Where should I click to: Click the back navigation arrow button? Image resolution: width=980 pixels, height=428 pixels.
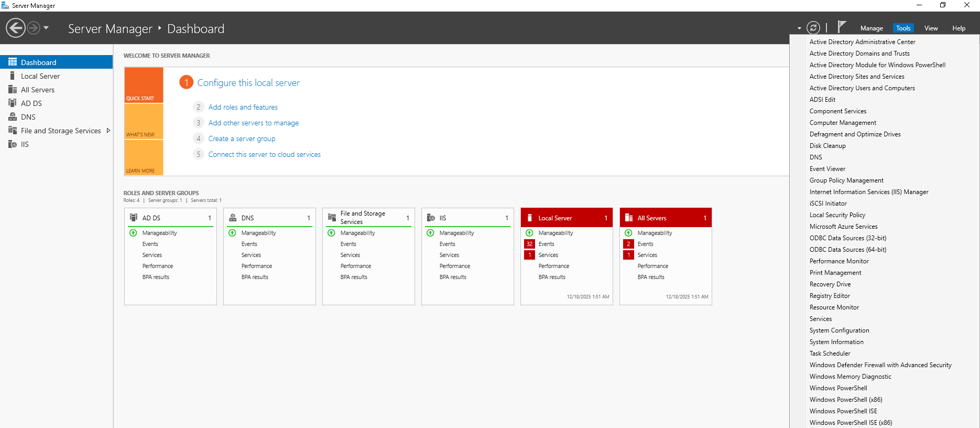pos(16,28)
